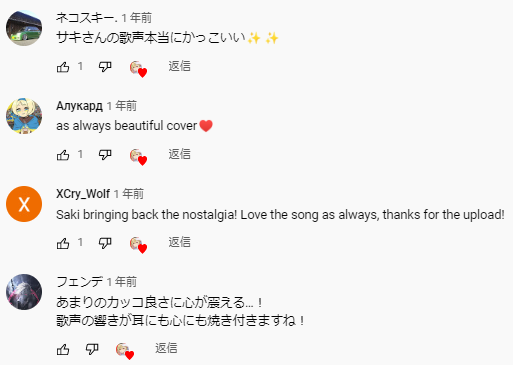Open ネコスキー's channel via username
This screenshot has height=365, width=513.
pyautogui.click(x=87, y=18)
